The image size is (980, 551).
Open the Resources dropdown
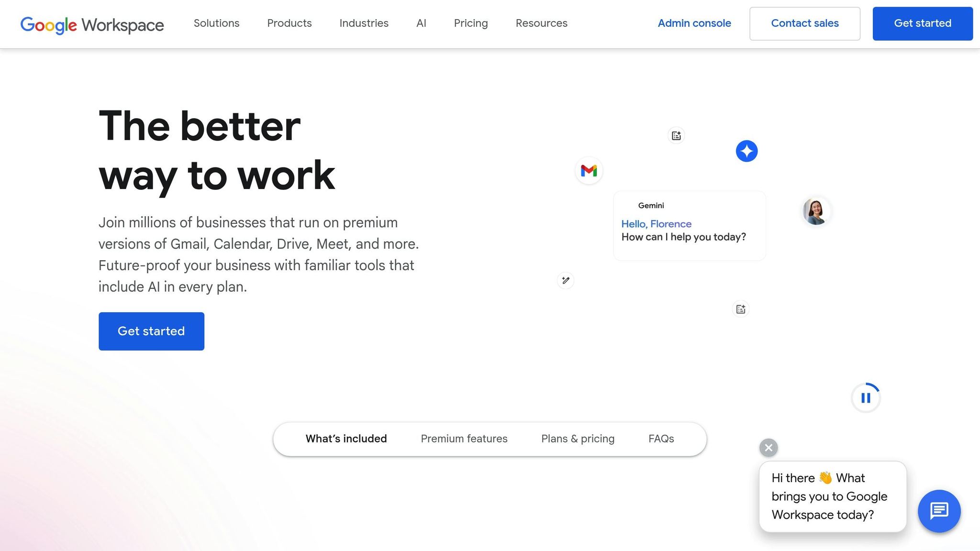click(541, 23)
